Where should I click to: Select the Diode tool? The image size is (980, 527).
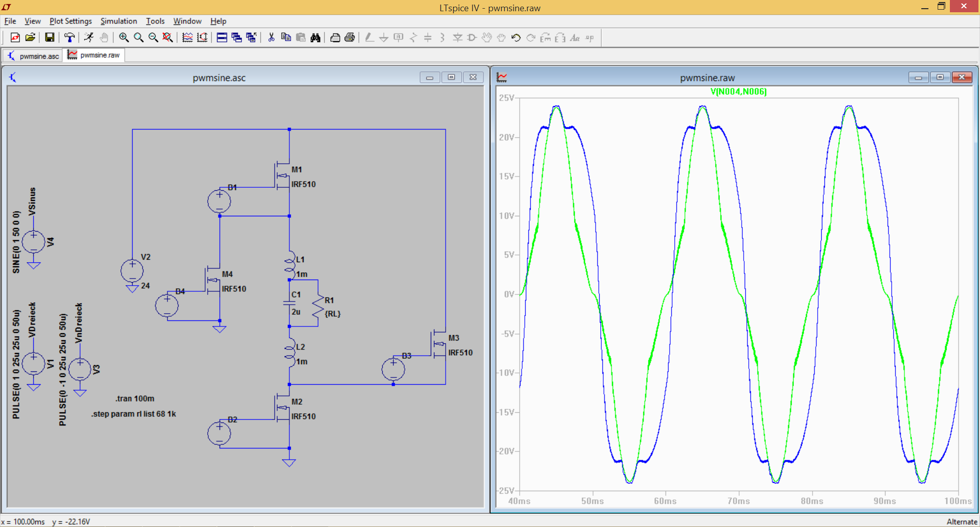coord(457,37)
